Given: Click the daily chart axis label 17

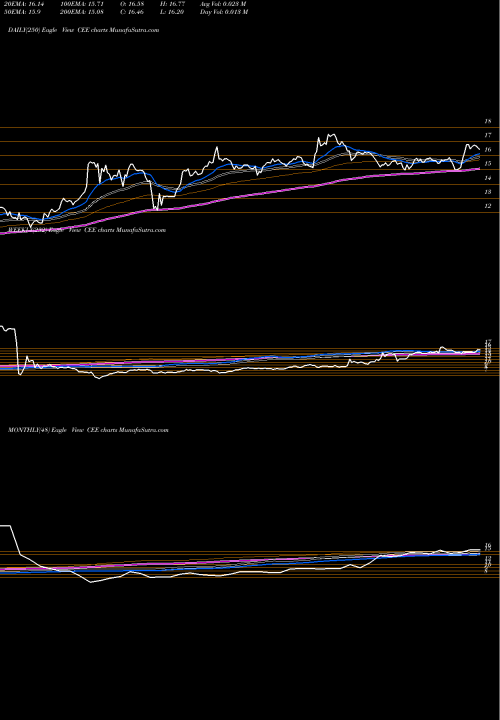Looking at the screenshot, I should pos(488,135).
